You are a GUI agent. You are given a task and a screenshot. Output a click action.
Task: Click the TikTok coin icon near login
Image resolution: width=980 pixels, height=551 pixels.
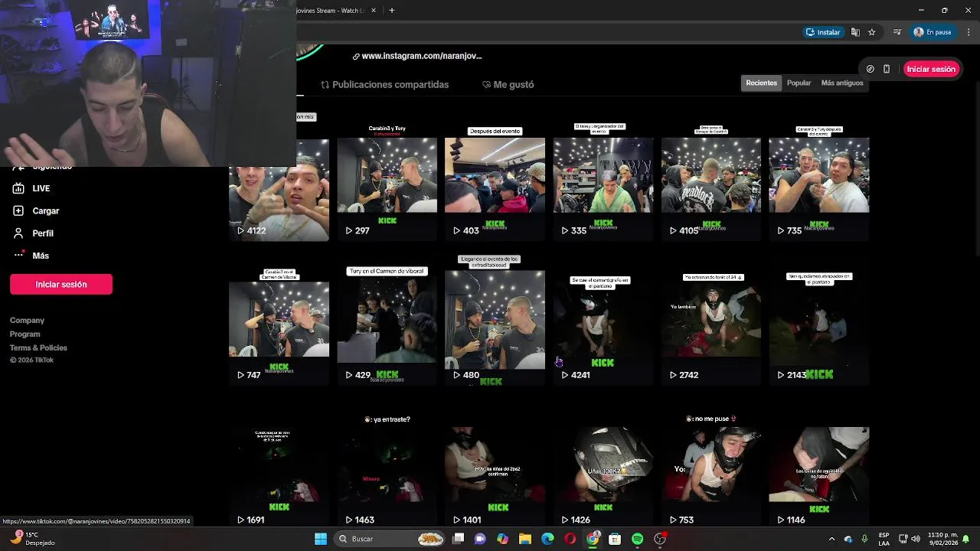[870, 69]
